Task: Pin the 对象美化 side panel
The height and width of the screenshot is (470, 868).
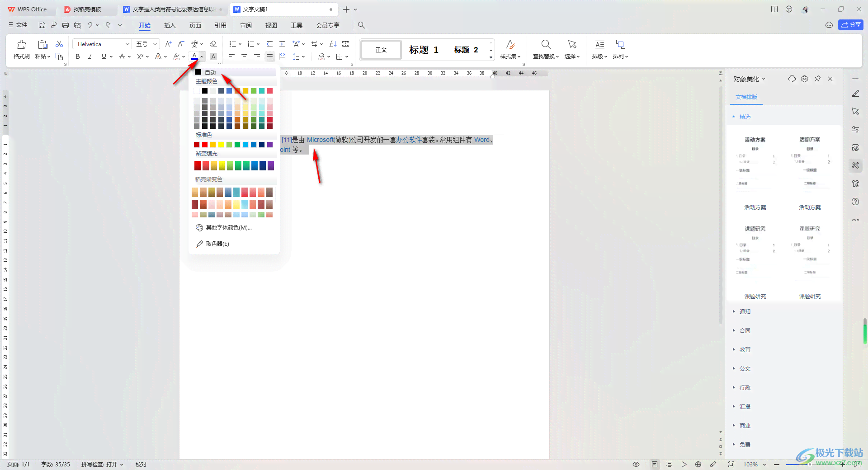Action: (x=817, y=79)
